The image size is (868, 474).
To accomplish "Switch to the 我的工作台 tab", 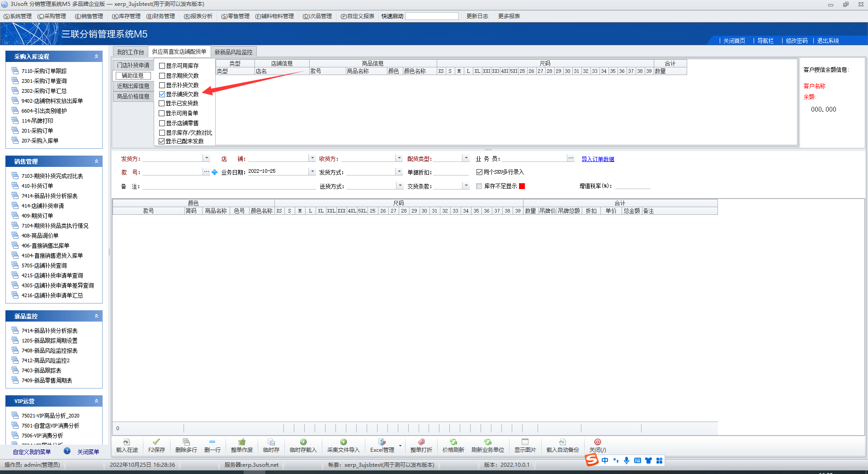I will 130,52.
